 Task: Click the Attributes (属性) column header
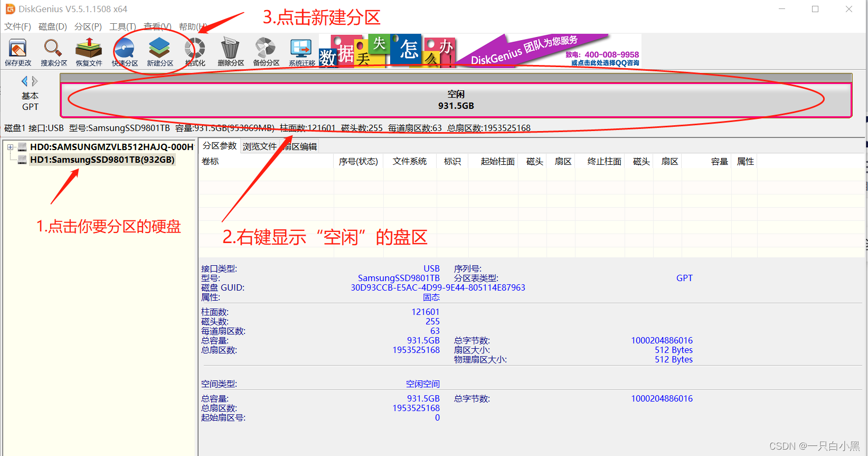pos(745,161)
